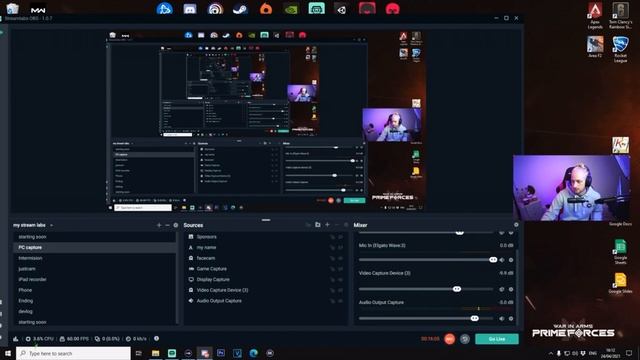Toggle visibility of the Display Capture source
640x360 pixels.
coord(340,279)
